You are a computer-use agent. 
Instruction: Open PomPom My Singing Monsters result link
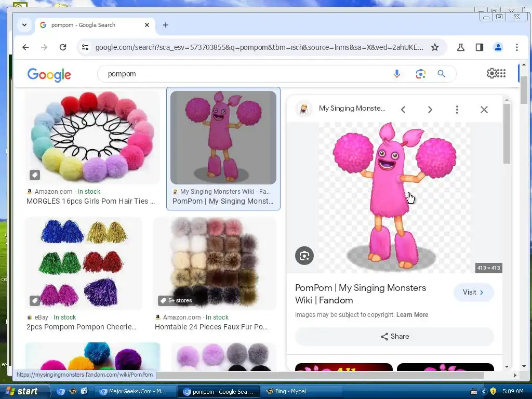[222, 201]
